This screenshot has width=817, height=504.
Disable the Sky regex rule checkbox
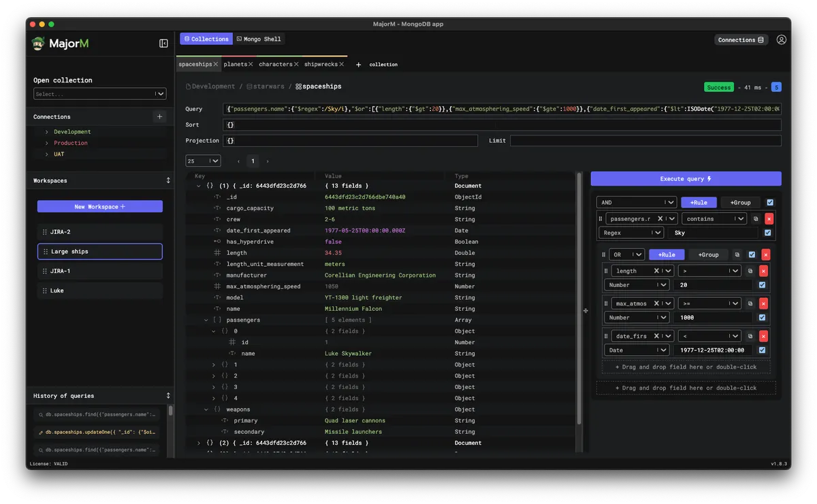tap(767, 233)
